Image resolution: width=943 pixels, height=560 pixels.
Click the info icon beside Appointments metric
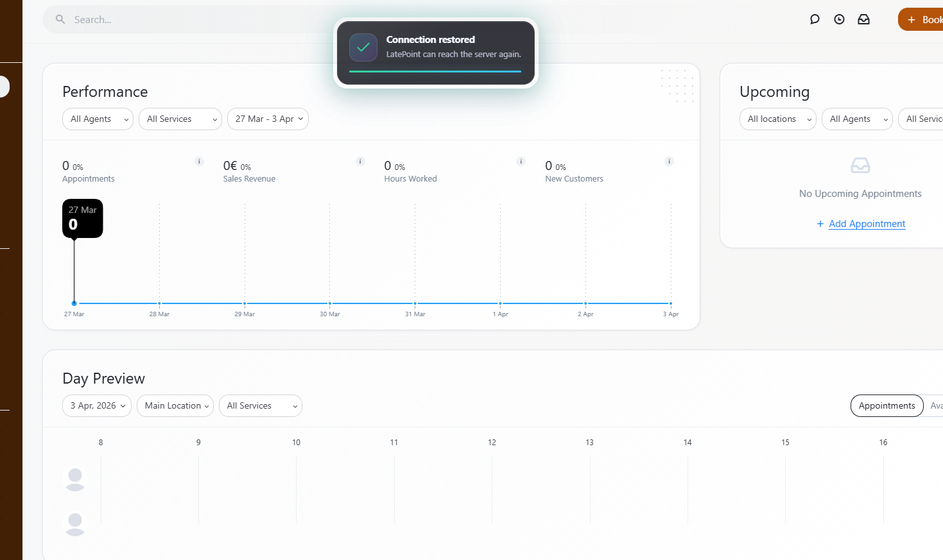point(199,162)
